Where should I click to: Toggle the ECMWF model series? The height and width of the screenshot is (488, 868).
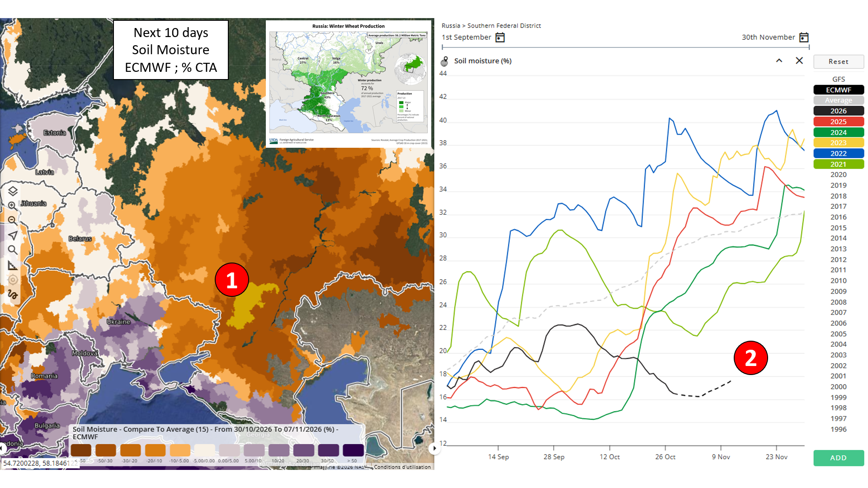[839, 90]
